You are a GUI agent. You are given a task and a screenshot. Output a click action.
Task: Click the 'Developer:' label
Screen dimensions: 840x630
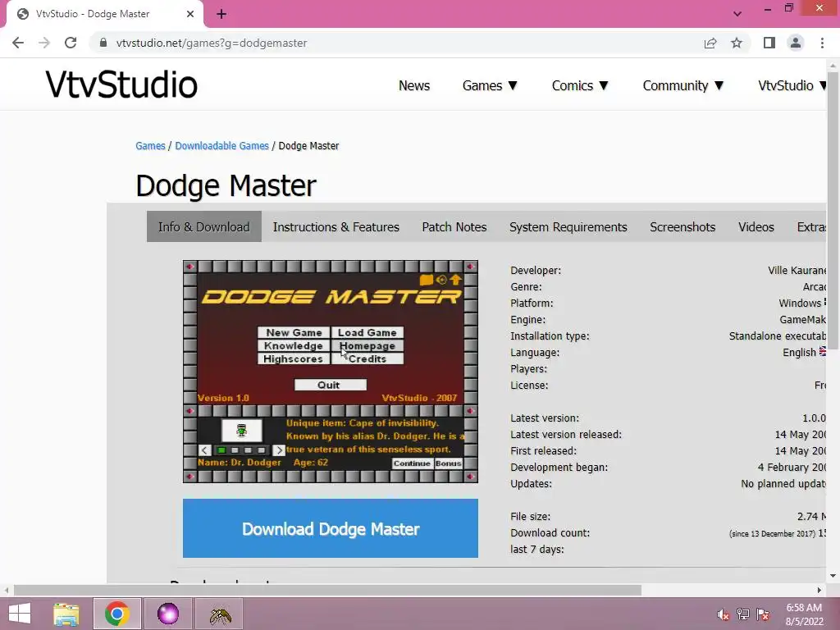tap(536, 271)
